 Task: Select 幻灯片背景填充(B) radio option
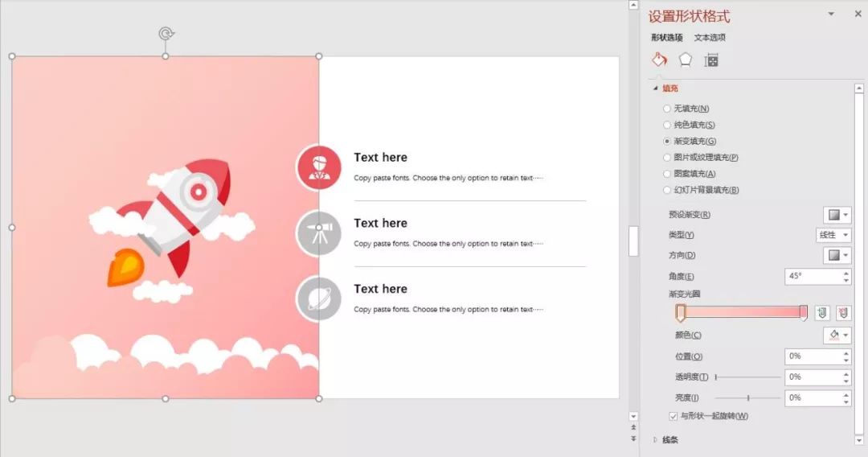(x=666, y=190)
